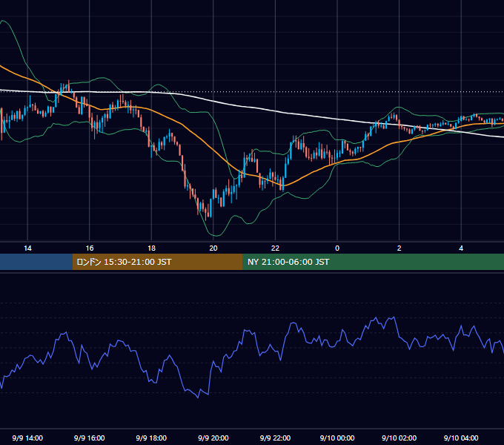Click the London 15:30-21:00 JST session bar
The image size is (504, 445).
pyautogui.click(x=157, y=262)
